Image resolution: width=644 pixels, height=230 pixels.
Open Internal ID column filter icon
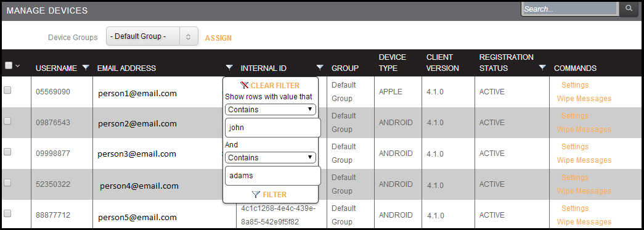(x=320, y=68)
